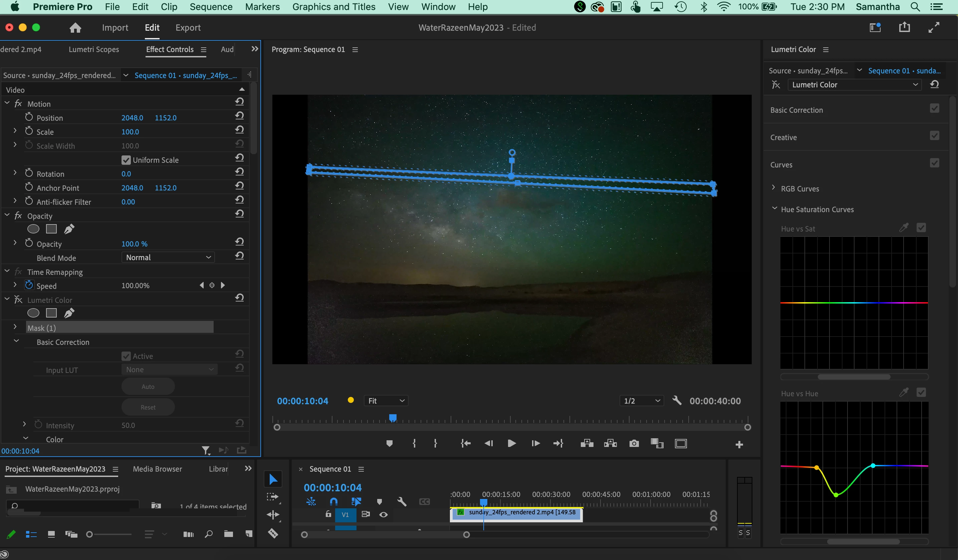Click the free draw bezier mask under Lumetri Color

[69, 313]
